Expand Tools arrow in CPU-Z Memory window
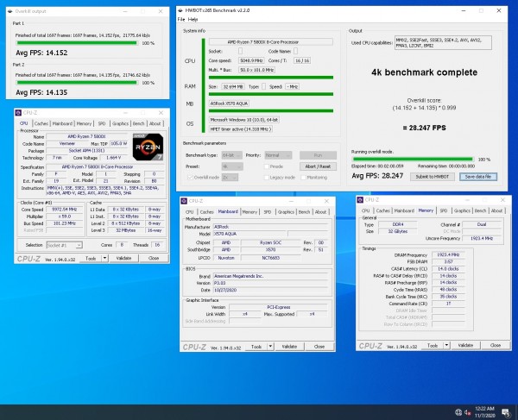The image size is (518, 420). pos(446,346)
